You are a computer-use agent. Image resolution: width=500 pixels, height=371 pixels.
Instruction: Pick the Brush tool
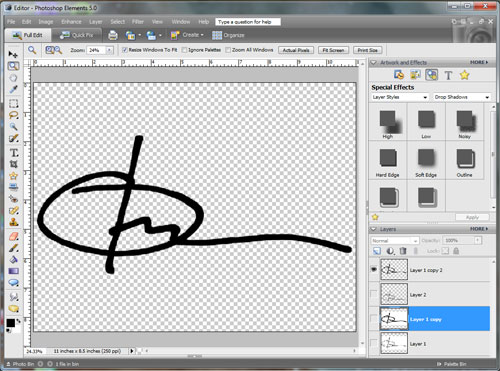coord(13,248)
